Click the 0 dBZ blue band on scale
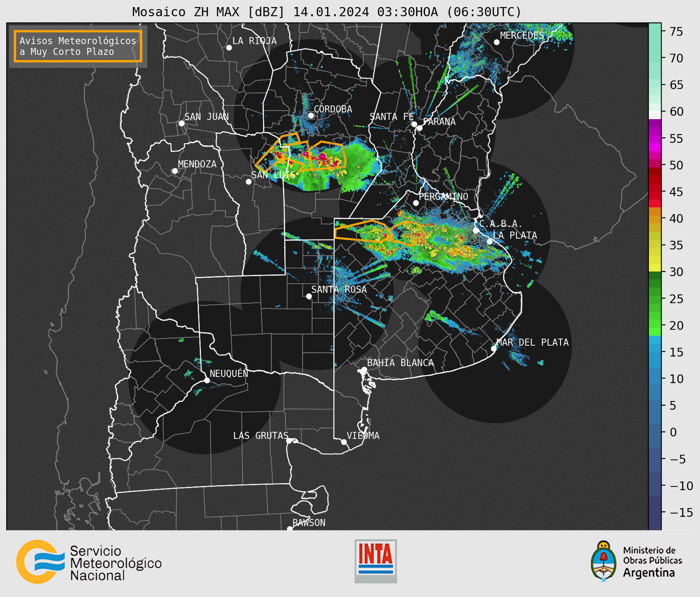Screen dimensions: 700x597 pyautogui.click(x=654, y=432)
